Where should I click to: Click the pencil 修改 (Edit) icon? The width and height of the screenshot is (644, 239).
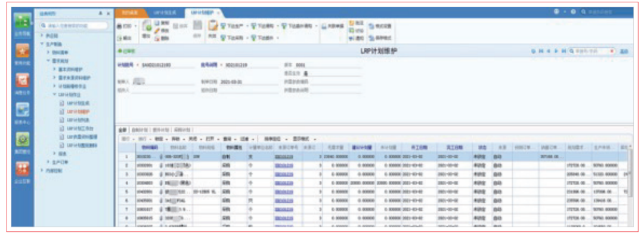157,30
